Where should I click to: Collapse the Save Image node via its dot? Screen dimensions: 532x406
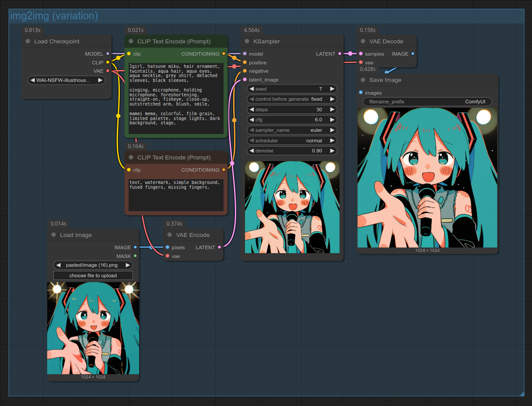click(x=363, y=80)
